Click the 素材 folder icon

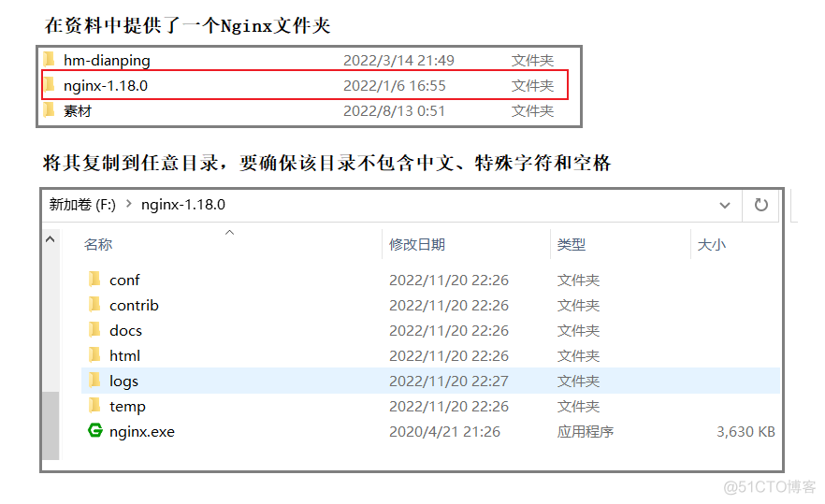49,110
